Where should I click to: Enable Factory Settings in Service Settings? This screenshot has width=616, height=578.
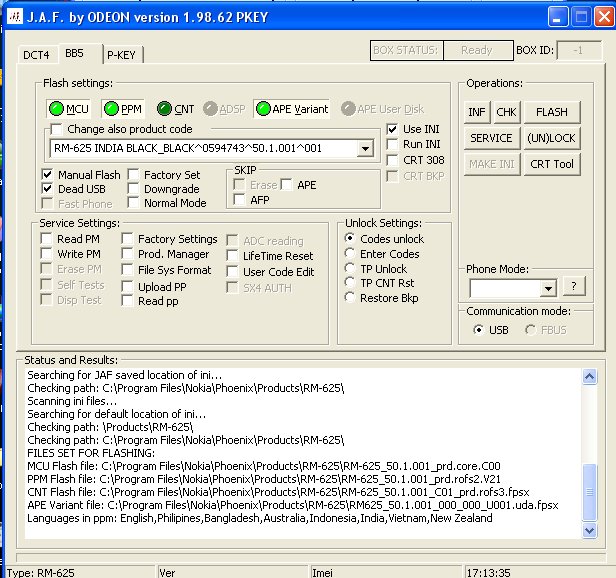pyautogui.click(x=127, y=239)
